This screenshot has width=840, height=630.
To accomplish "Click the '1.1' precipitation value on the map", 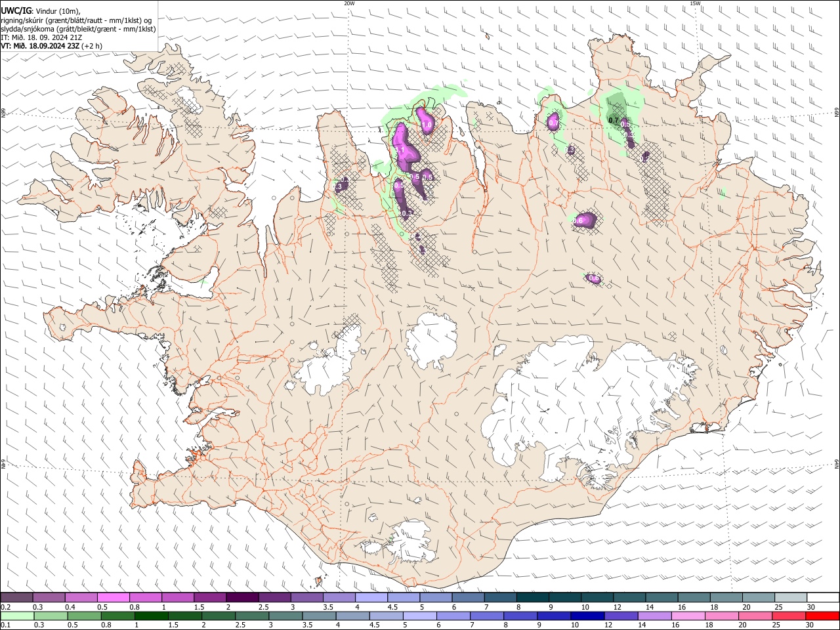I will [x=400, y=150].
